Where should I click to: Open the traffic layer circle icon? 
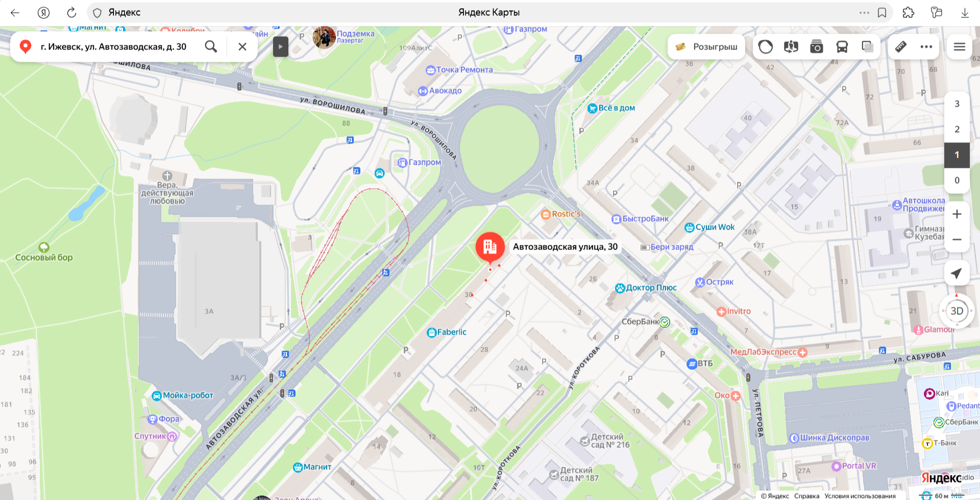[x=766, y=47]
